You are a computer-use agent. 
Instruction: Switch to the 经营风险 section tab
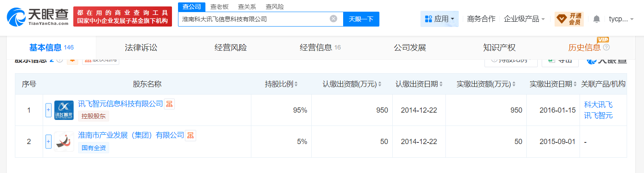(230, 47)
